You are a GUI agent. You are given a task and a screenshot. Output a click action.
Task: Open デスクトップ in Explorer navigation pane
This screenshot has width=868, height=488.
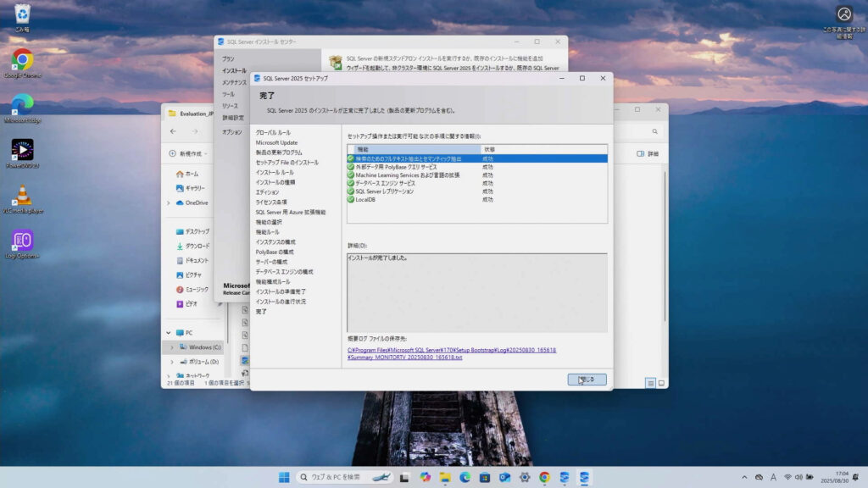[192, 232]
